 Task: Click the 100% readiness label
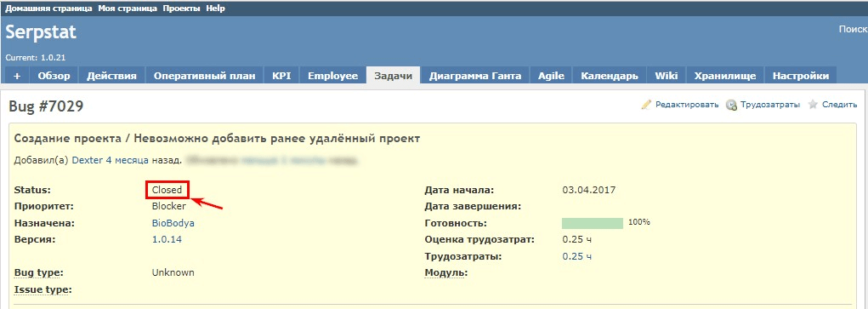tap(638, 222)
